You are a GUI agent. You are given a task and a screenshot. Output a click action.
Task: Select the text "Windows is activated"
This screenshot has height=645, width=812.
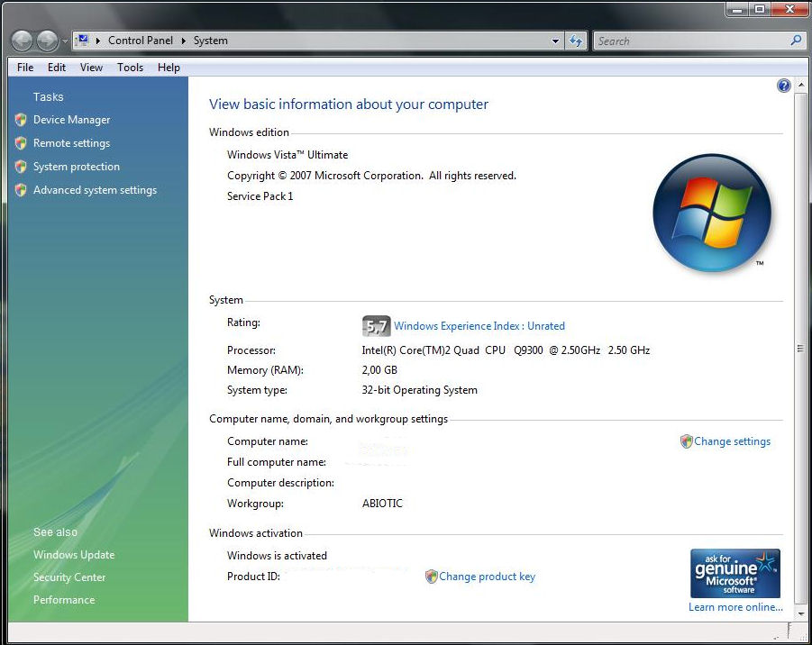277,556
